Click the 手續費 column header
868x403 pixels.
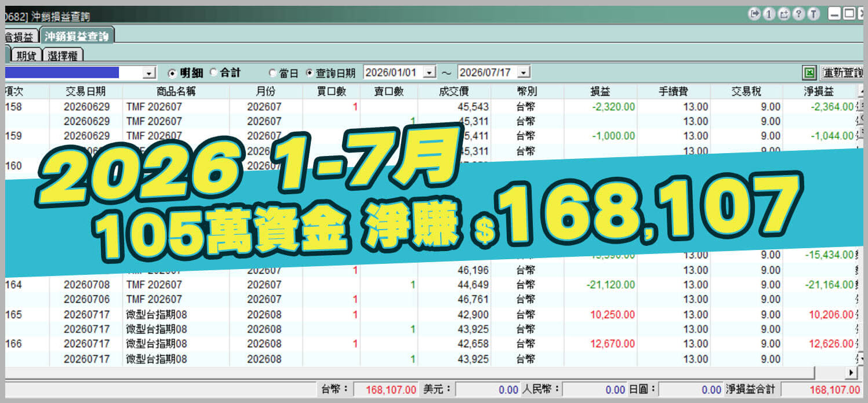click(674, 92)
